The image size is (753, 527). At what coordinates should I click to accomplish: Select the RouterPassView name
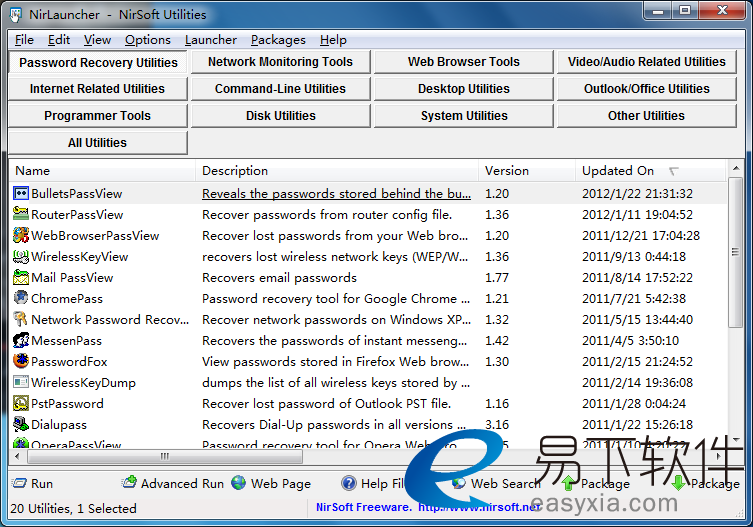point(77,215)
